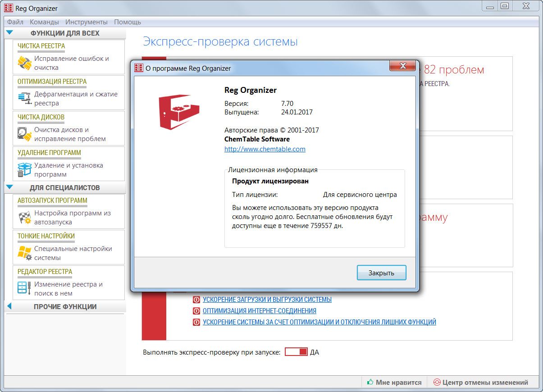Click the About dialog title bar icon

point(139,68)
